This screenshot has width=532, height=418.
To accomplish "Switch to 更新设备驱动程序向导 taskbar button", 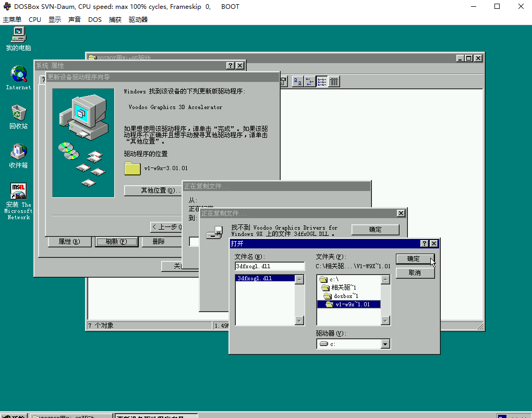I will [156, 416].
